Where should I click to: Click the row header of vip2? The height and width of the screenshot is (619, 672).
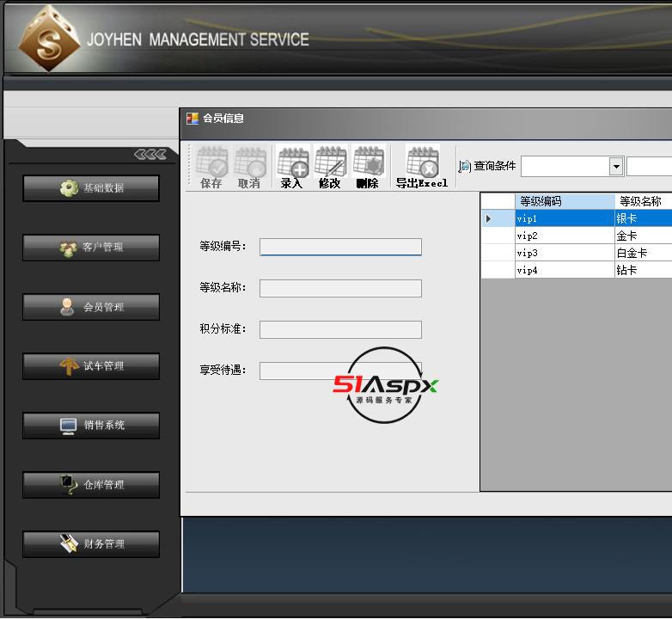pos(498,236)
